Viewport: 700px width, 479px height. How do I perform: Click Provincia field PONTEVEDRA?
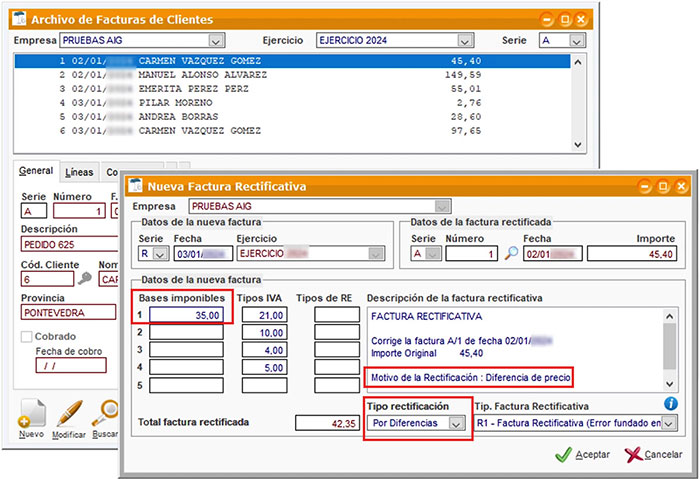[x=68, y=312]
